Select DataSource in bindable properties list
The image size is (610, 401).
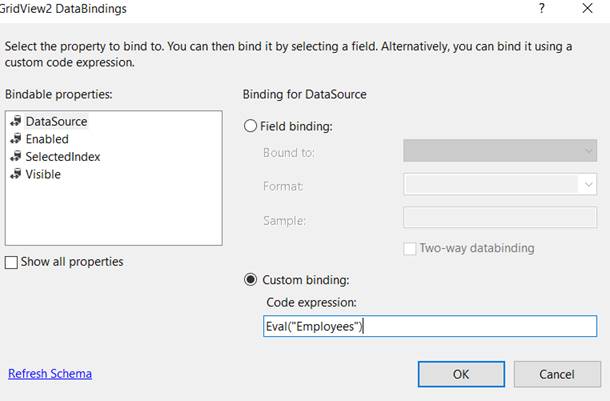click(x=56, y=121)
